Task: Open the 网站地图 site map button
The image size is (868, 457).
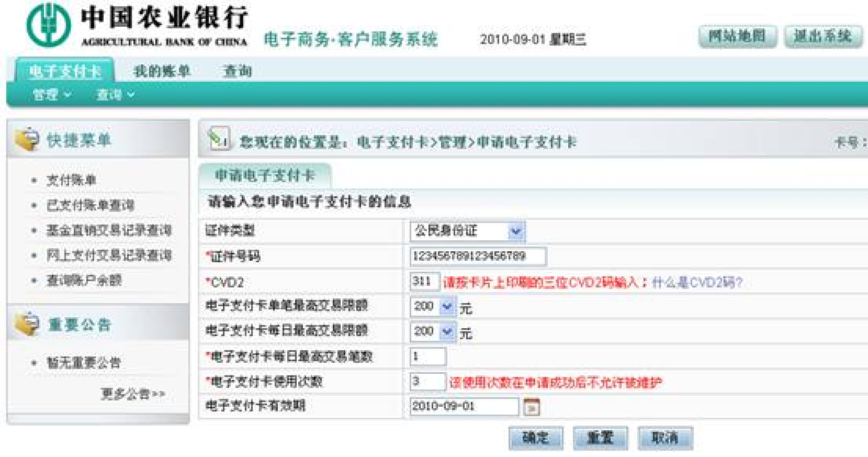Action: point(737,36)
